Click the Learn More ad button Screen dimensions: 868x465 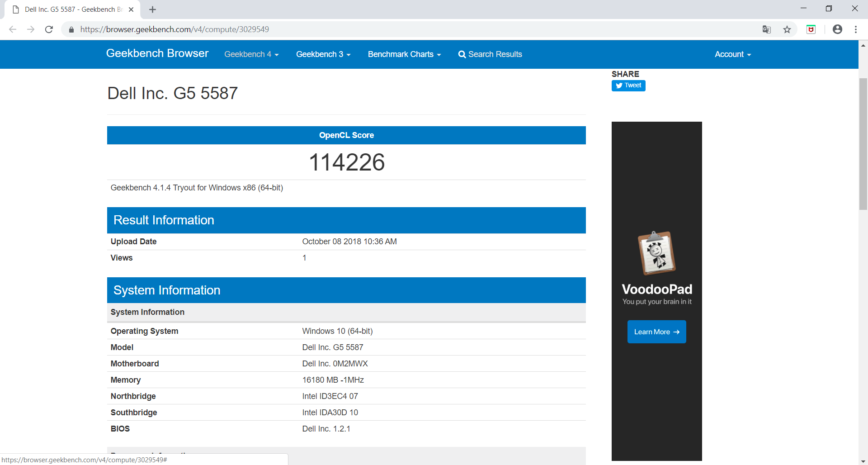click(x=656, y=332)
